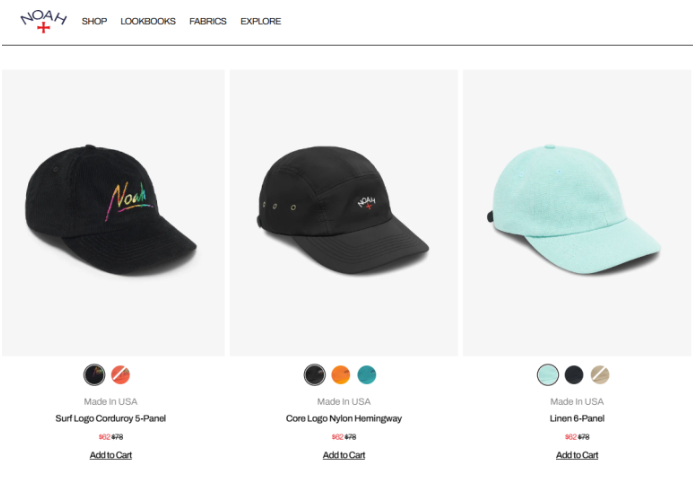Select the mint Linen 6-Panel swatch
This screenshot has height=479, width=693.
pyautogui.click(x=548, y=375)
